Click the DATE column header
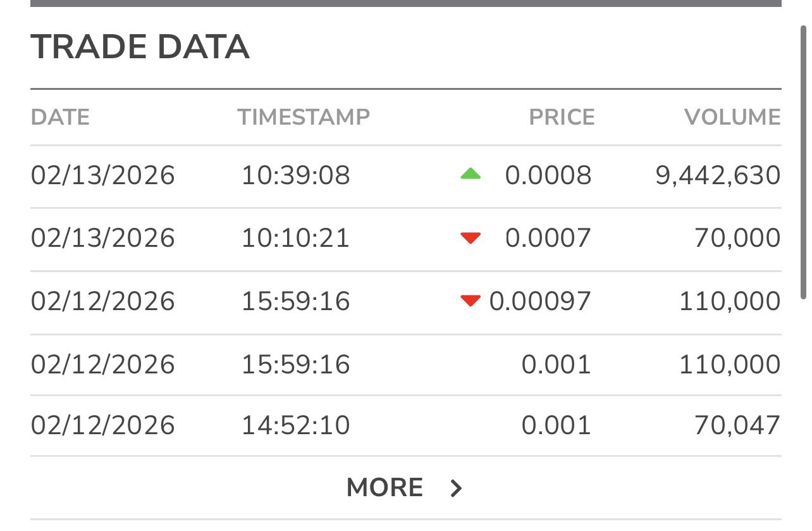Screen dimensions: 812x531 (60, 117)
